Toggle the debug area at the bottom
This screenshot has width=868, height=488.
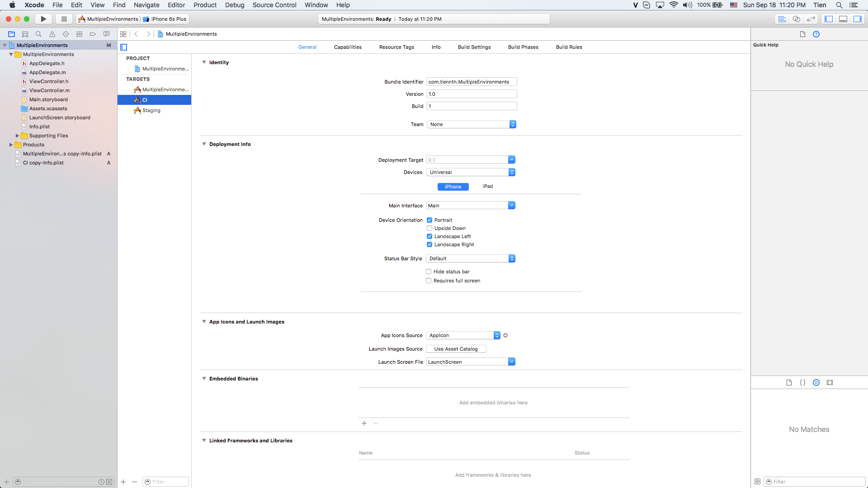[x=843, y=19]
